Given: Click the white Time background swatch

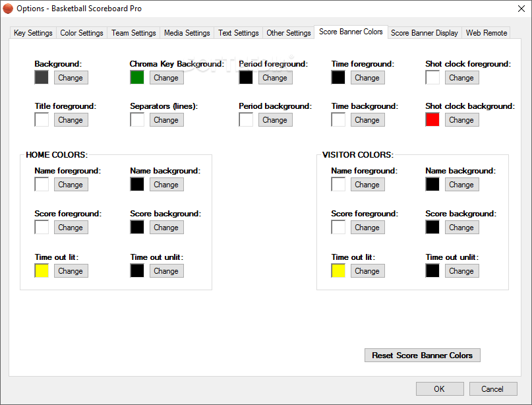Looking at the screenshot, I should (x=338, y=119).
